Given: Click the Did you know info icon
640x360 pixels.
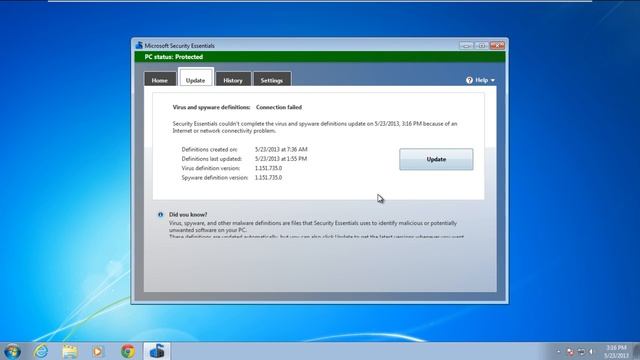Looking at the screenshot, I should (160, 215).
